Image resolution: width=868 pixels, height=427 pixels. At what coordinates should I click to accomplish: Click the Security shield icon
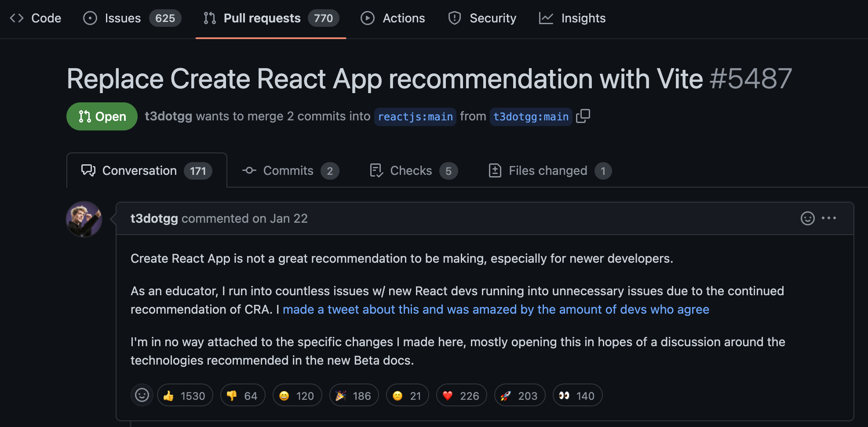454,18
